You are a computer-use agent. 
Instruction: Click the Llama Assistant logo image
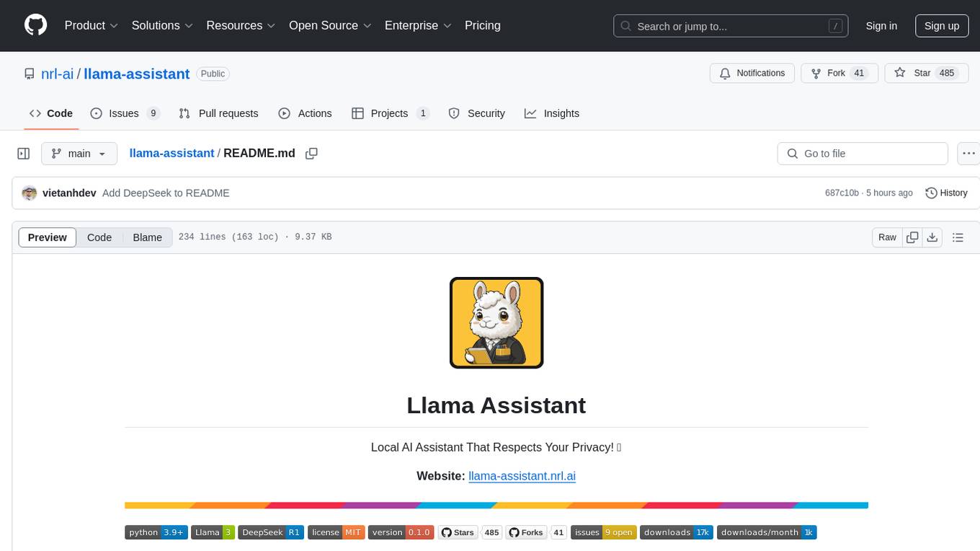496,322
